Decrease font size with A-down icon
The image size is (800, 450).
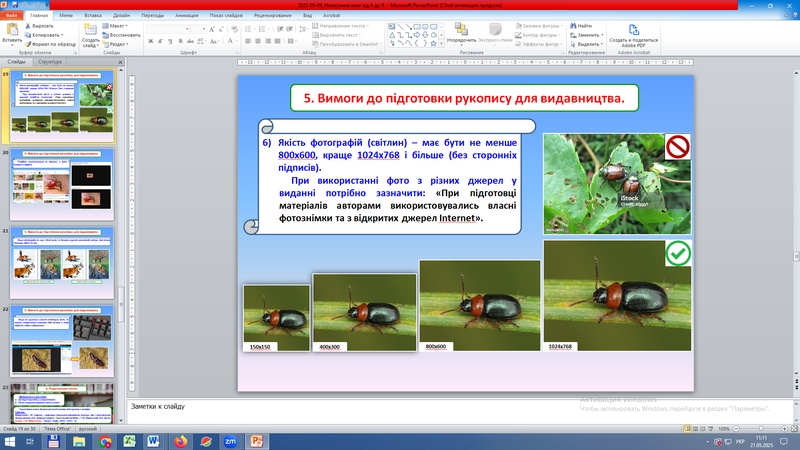pos(221,30)
